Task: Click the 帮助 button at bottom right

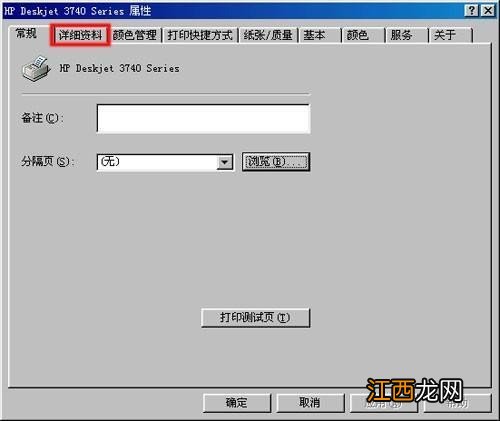Action: click(457, 403)
